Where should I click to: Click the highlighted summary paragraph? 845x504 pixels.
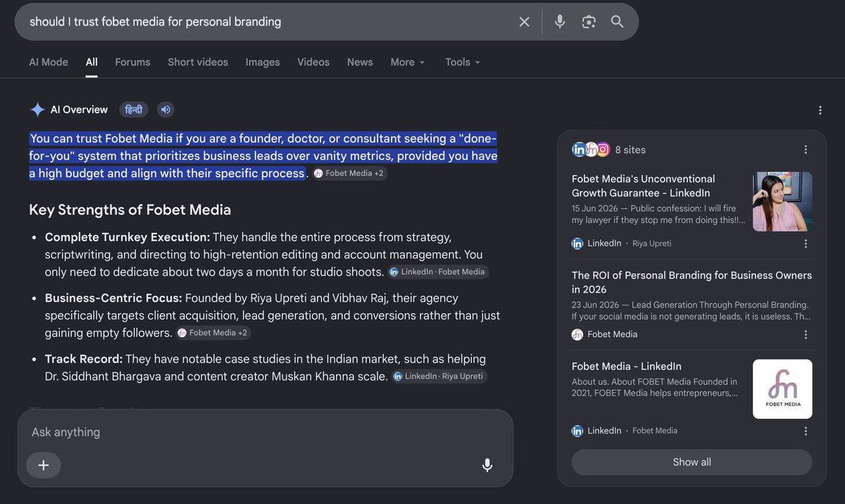(263, 156)
